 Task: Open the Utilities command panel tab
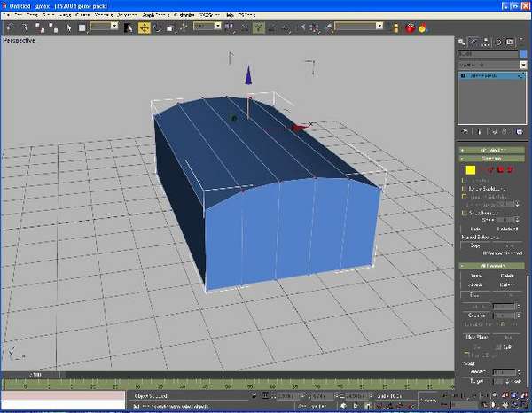pyautogui.click(x=521, y=42)
